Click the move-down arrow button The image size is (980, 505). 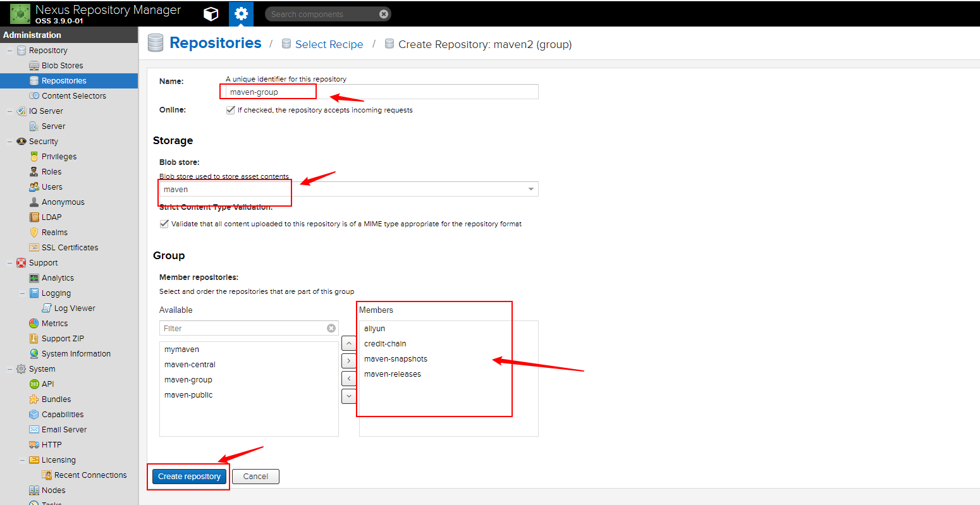click(348, 396)
